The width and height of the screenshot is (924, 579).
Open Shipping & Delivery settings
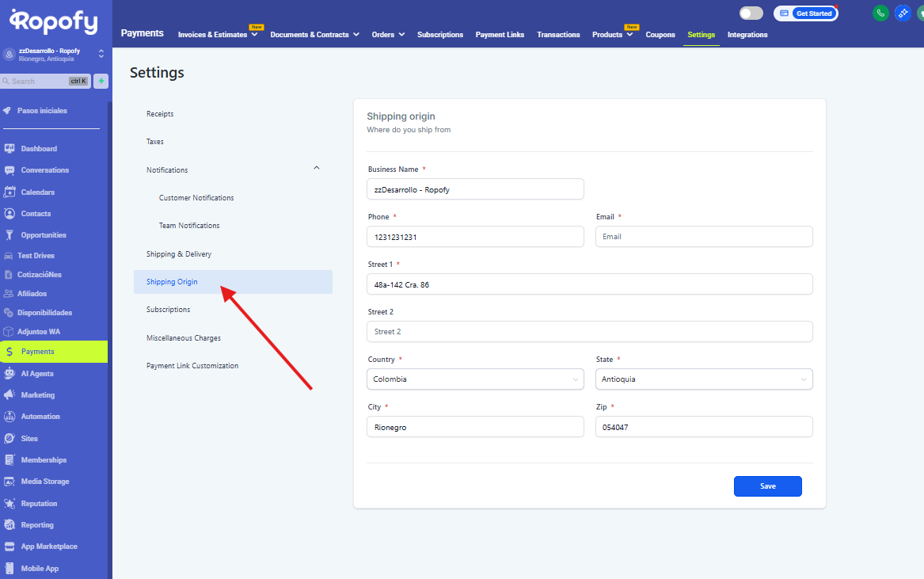(179, 254)
